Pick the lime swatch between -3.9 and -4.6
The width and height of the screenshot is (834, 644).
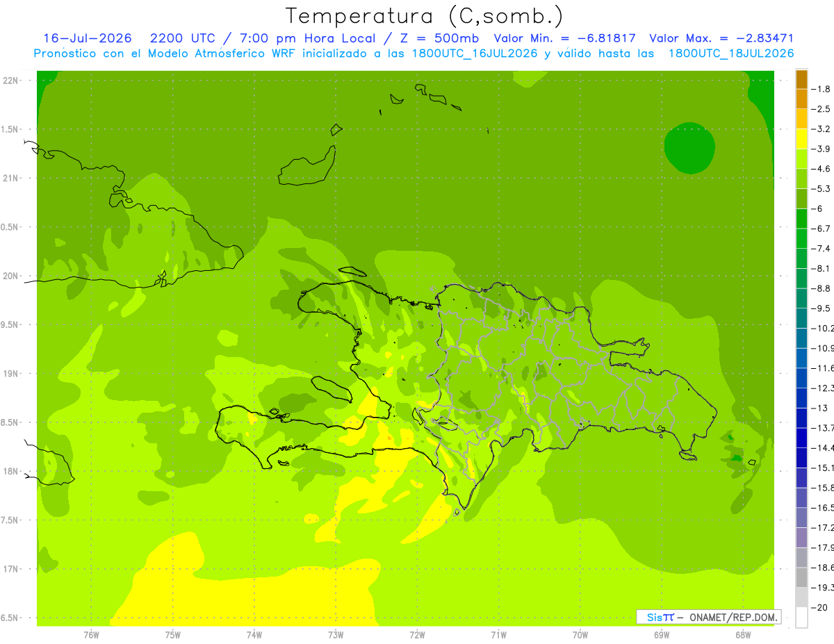[x=801, y=159]
